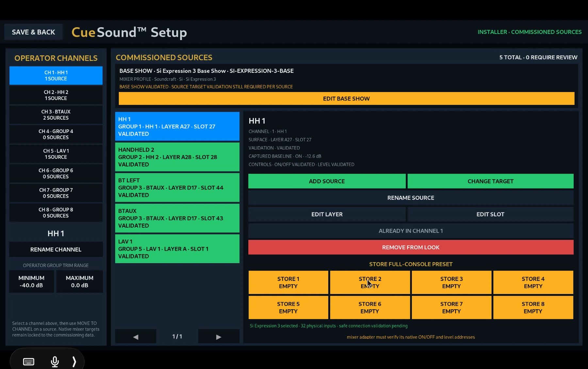
Task: Store preset in STORE 2 slot
Action: click(x=370, y=282)
